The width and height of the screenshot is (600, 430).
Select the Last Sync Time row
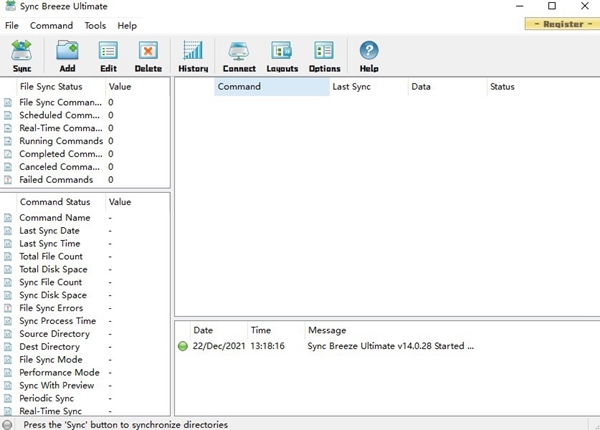click(85, 244)
